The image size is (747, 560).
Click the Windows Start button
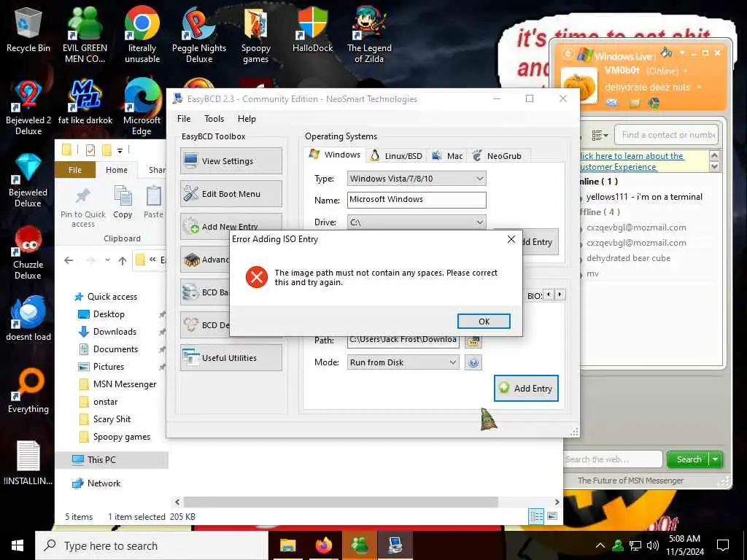tap(18, 545)
